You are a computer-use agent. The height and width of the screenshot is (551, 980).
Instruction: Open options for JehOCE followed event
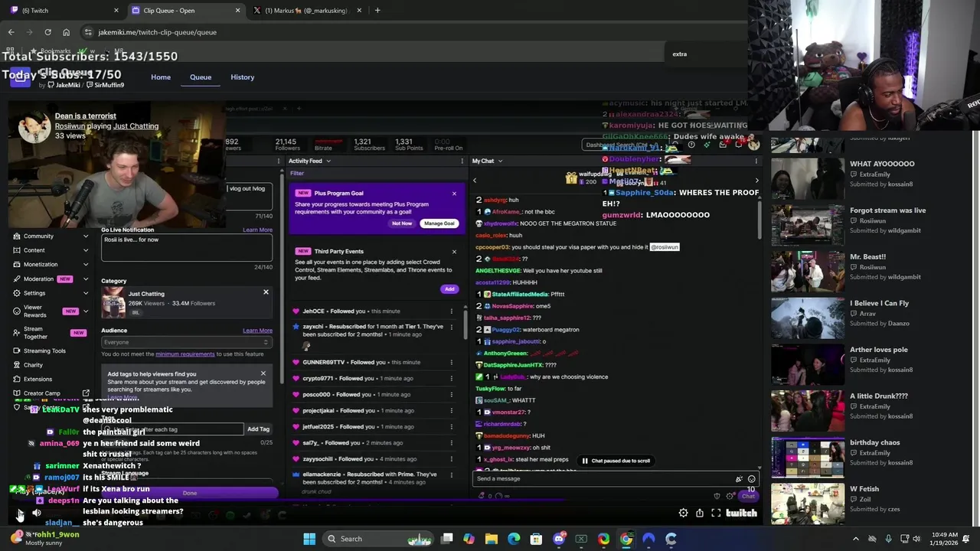[451, 311]
